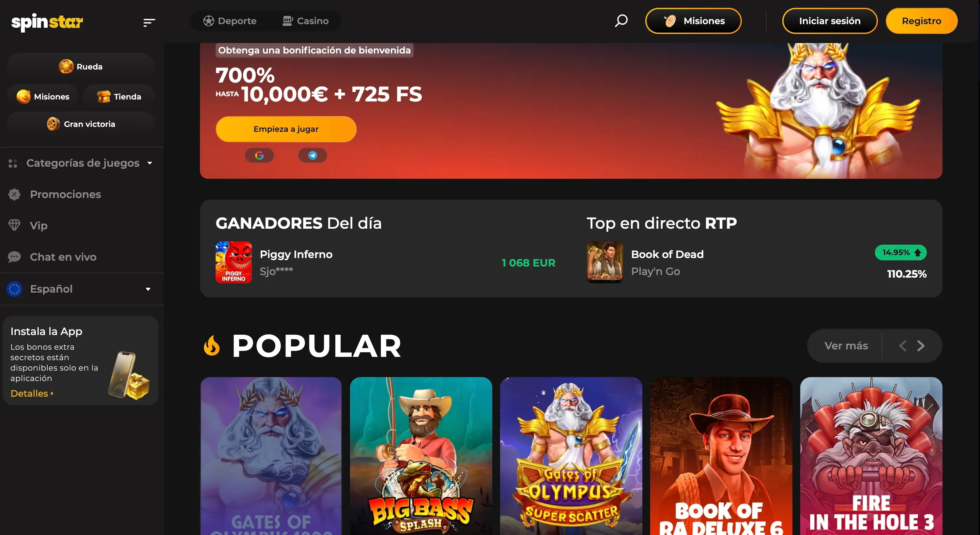
Task: Click the Empieza a jugar button
Action: tap(286, 129)
